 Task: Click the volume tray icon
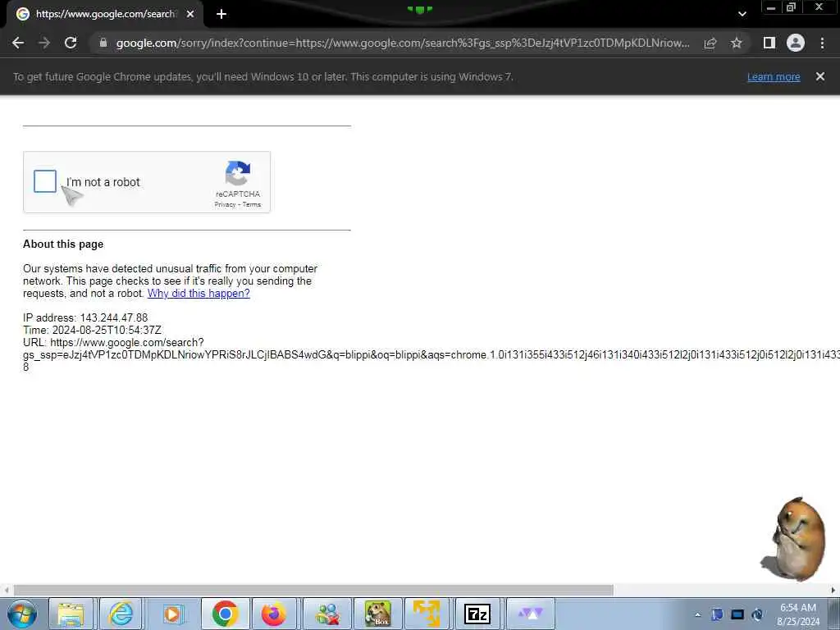click(x=757, y=614)
